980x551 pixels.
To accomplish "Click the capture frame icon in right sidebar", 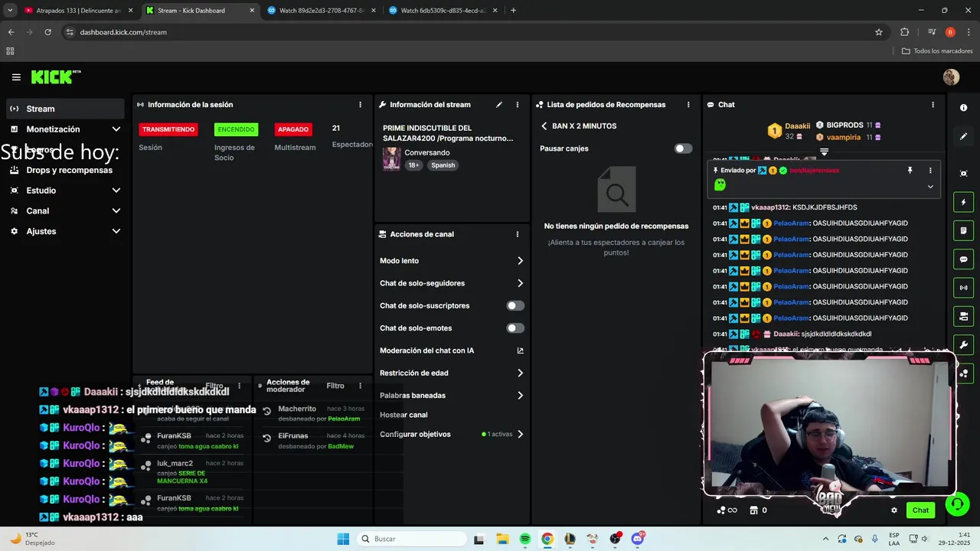I will pos(964,174).
